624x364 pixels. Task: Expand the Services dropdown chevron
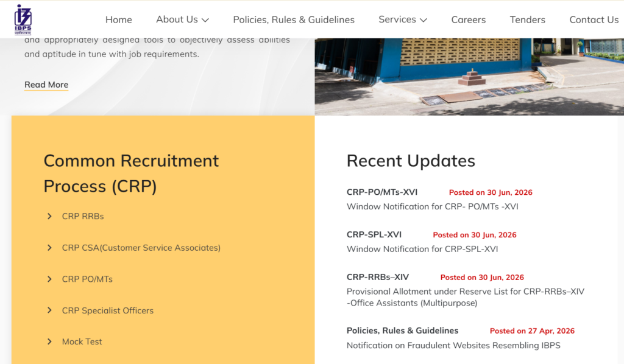(424, 20)
